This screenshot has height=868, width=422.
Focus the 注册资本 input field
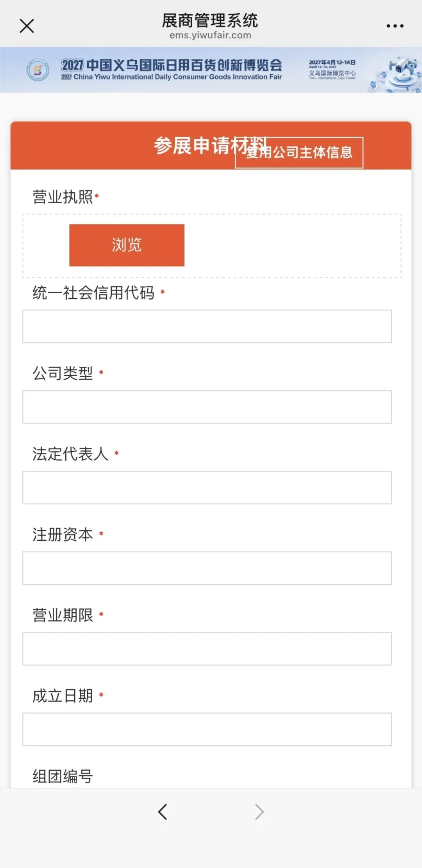tap(207, 568)
